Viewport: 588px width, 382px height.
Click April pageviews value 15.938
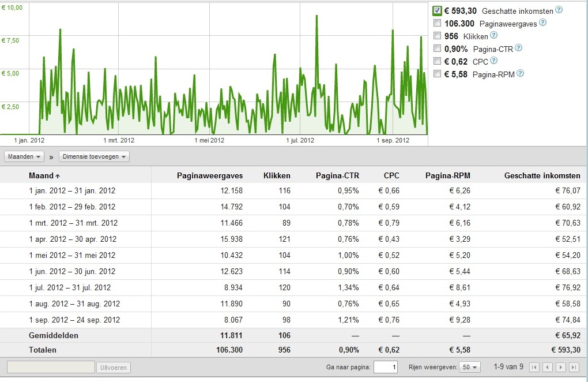pos(231,239)
